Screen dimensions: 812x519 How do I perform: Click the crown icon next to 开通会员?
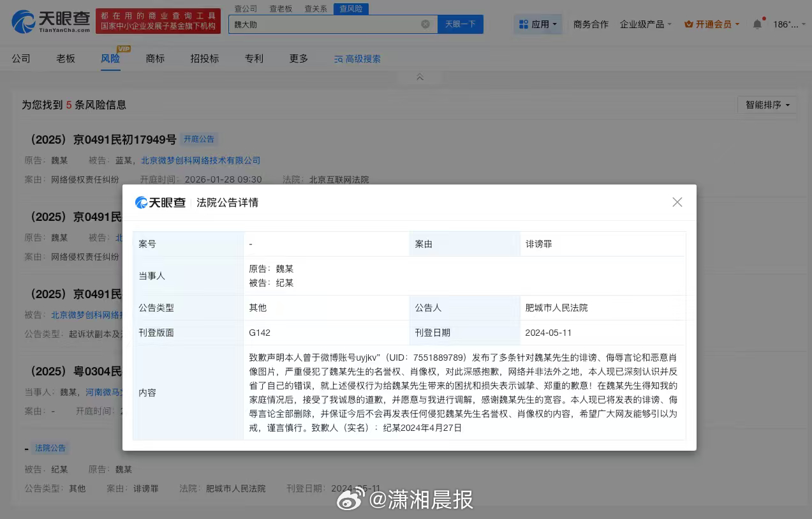688,24
